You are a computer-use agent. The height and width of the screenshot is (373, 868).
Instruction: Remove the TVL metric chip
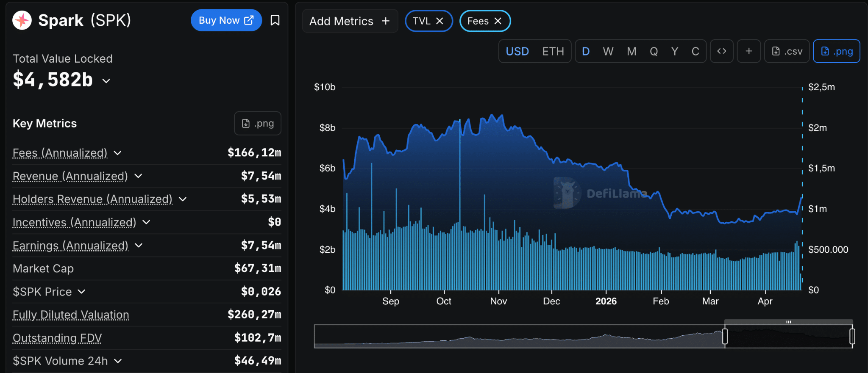(x=440, y=21)
